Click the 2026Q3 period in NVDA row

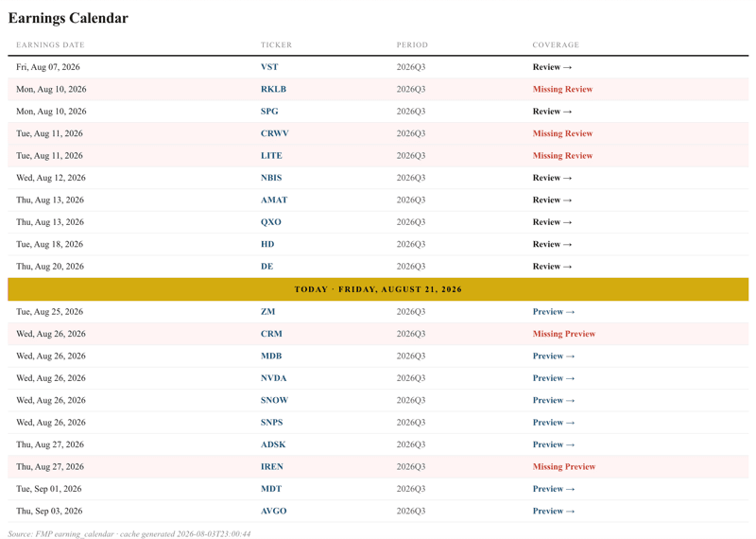411,379
